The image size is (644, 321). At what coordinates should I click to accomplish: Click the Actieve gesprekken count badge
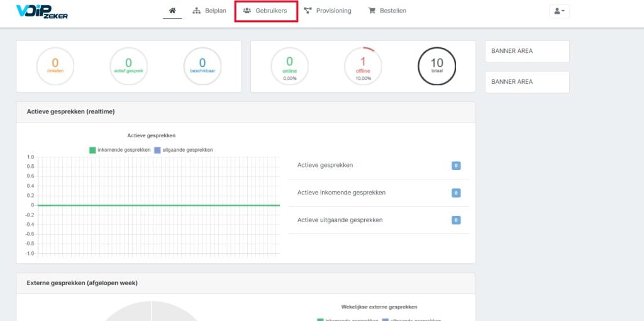pos(456,166)
